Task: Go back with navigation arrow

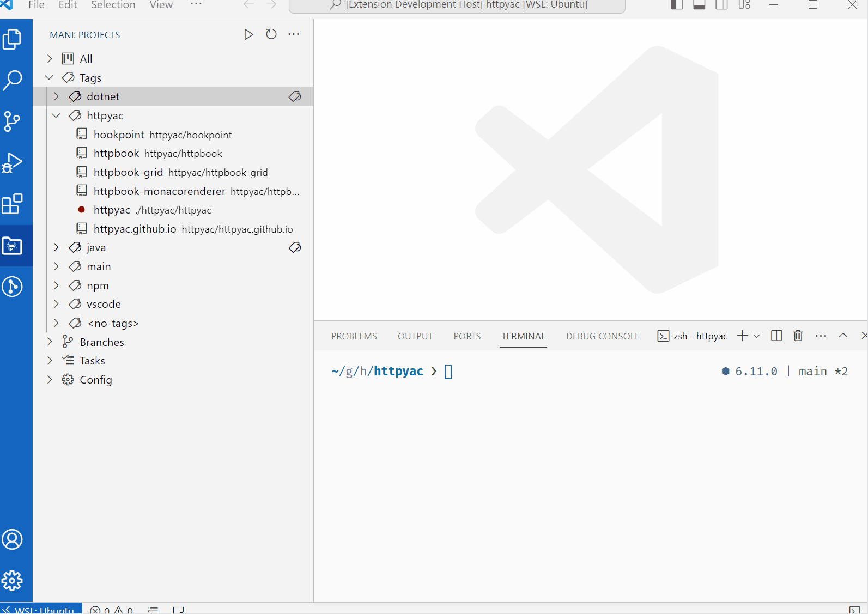Action: 248,5
